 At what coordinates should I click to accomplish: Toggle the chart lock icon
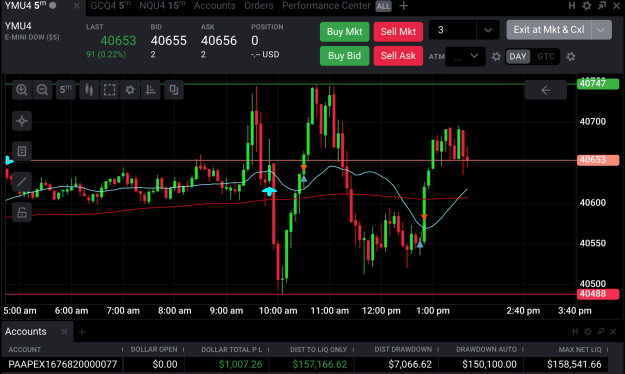pos(22,212)
